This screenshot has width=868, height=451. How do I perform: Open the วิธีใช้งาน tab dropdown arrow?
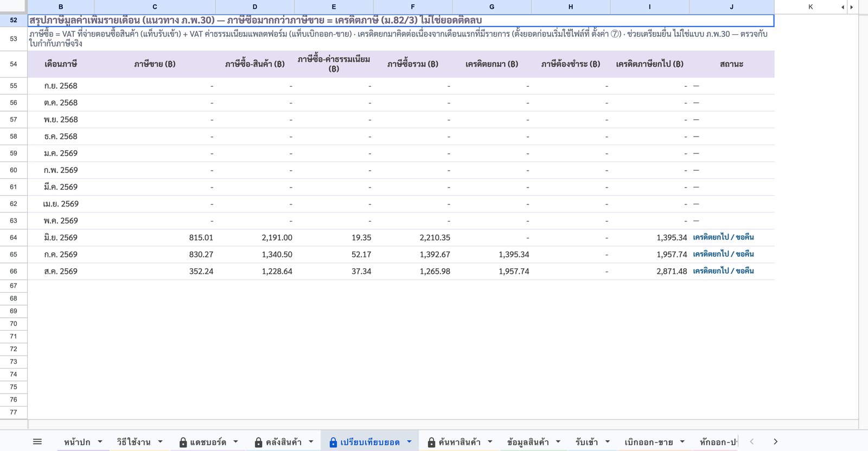160,442
